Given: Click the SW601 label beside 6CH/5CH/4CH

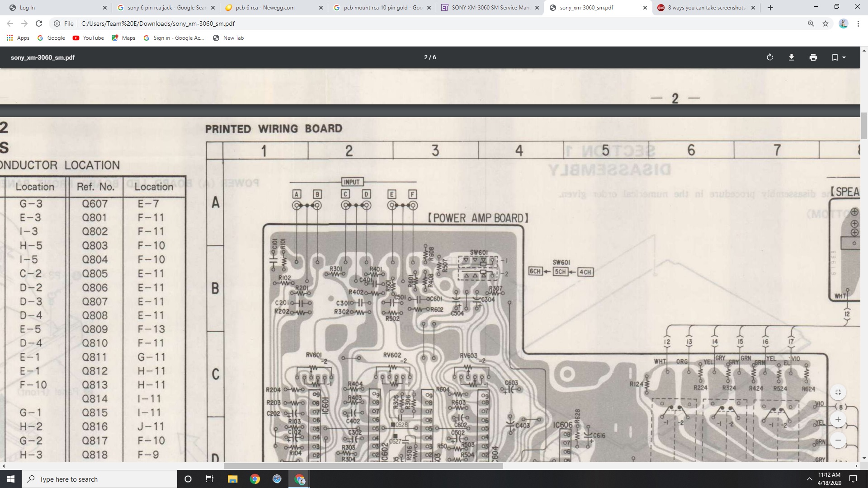Looking at the screenshot, I should 561,263.
